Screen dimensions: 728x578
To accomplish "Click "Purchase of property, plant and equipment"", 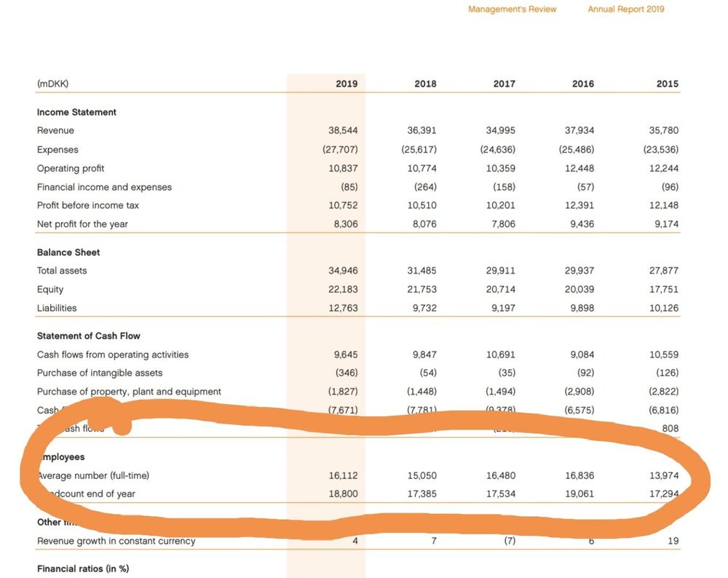I will [129, 392].
